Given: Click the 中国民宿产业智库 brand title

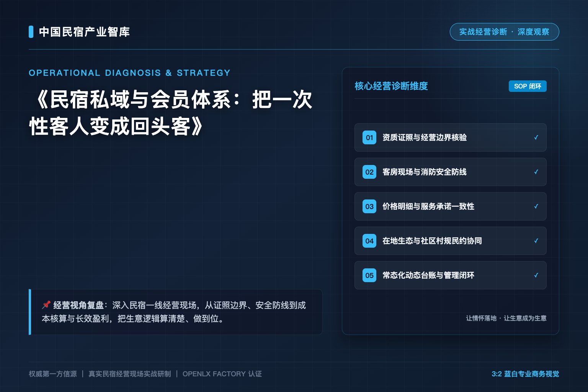Looking at the screenshot, I should 84,32.
